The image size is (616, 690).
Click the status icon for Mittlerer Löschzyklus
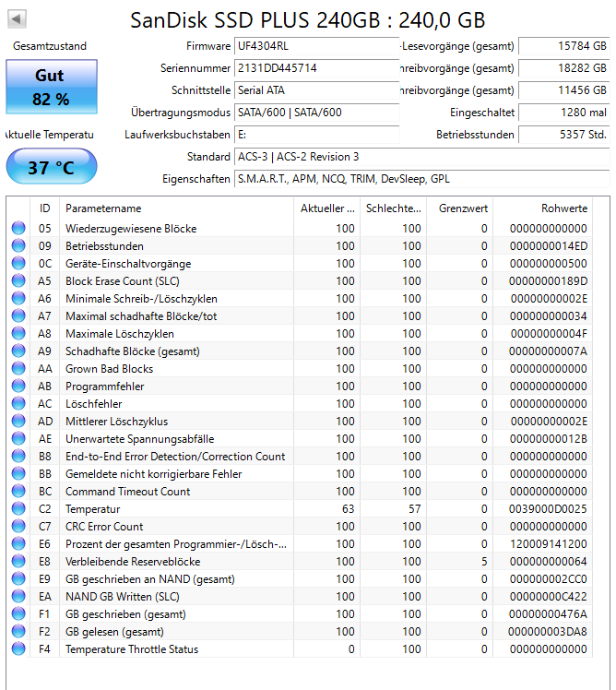pos(18,422)
